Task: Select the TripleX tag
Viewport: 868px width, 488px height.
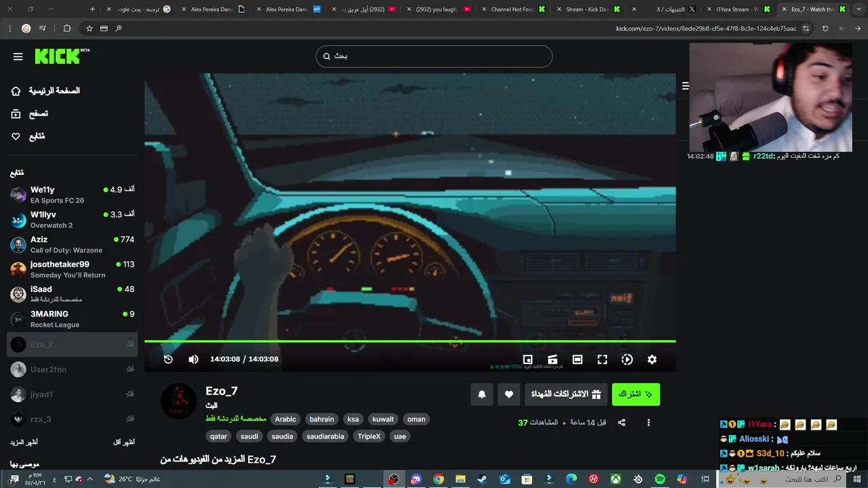Action: coord(369,436)
